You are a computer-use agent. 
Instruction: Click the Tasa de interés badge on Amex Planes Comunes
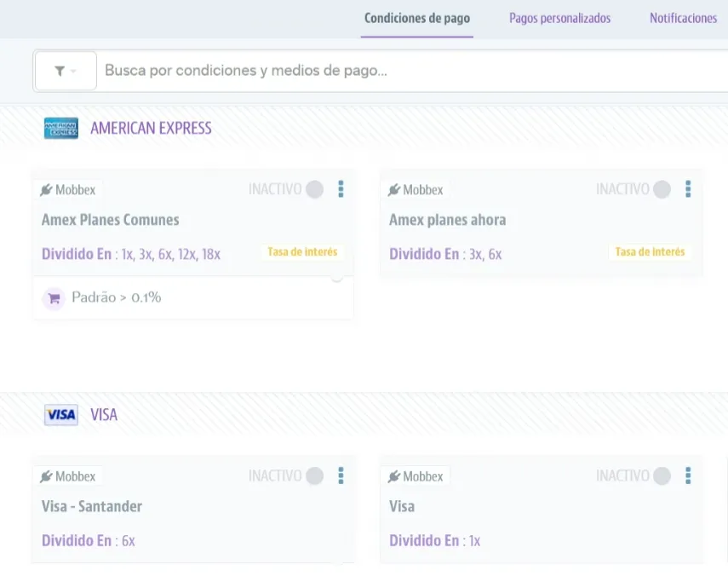(303, 251)
